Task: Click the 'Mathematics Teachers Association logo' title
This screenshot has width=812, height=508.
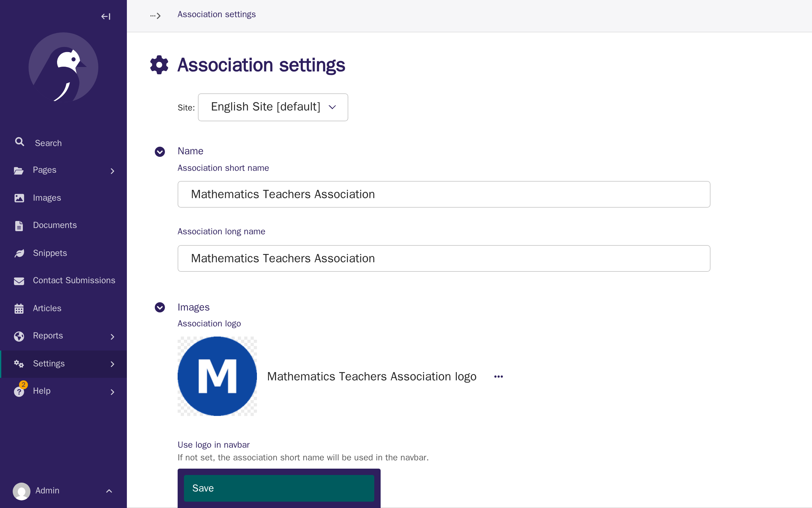Action: [371, 377]
